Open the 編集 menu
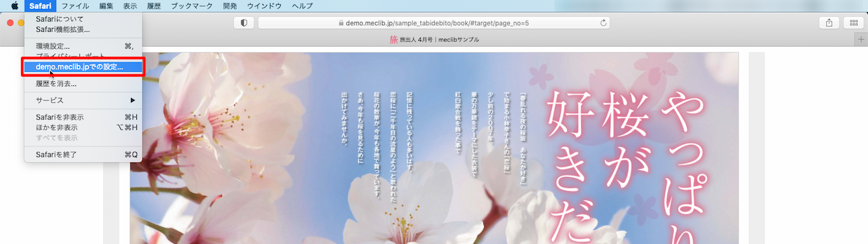868x244 pixels. pos(106,5)
